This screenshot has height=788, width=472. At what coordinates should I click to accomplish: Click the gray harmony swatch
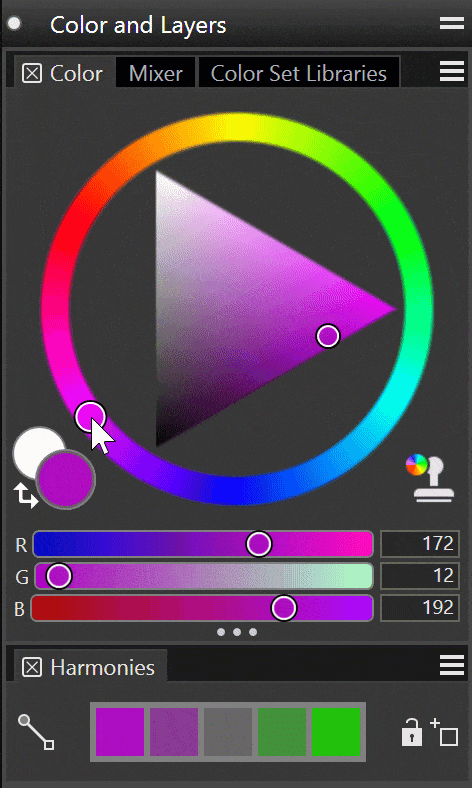tap(228, 732)
